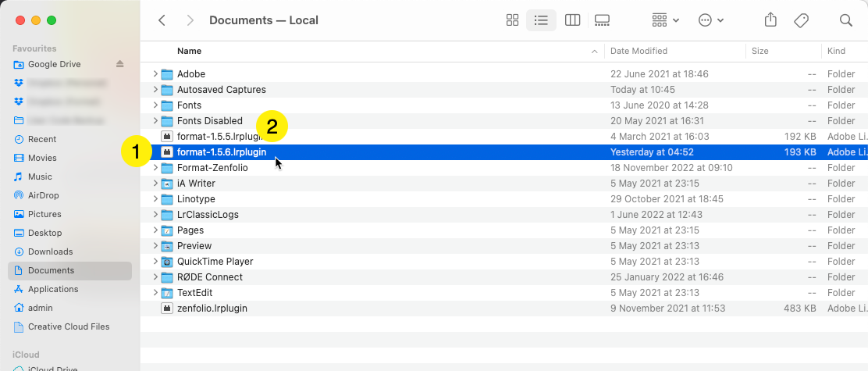
Task: Click the Tags icon in toolbar
Action: click(x=801, y=20)
